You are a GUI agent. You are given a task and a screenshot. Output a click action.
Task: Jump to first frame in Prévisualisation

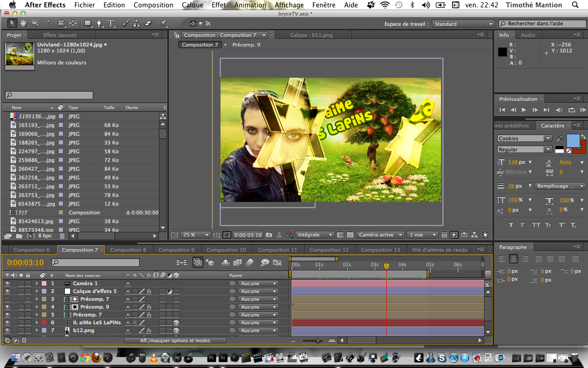tap(502, 110)
